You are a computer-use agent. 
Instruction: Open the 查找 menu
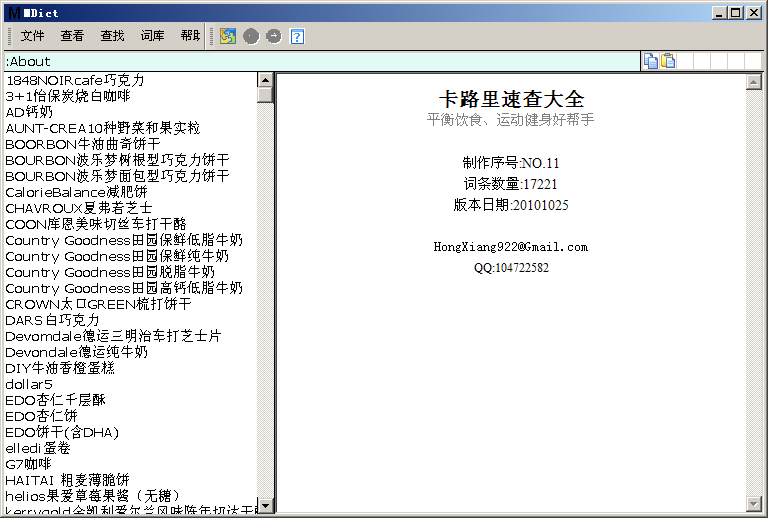[112, 36]
